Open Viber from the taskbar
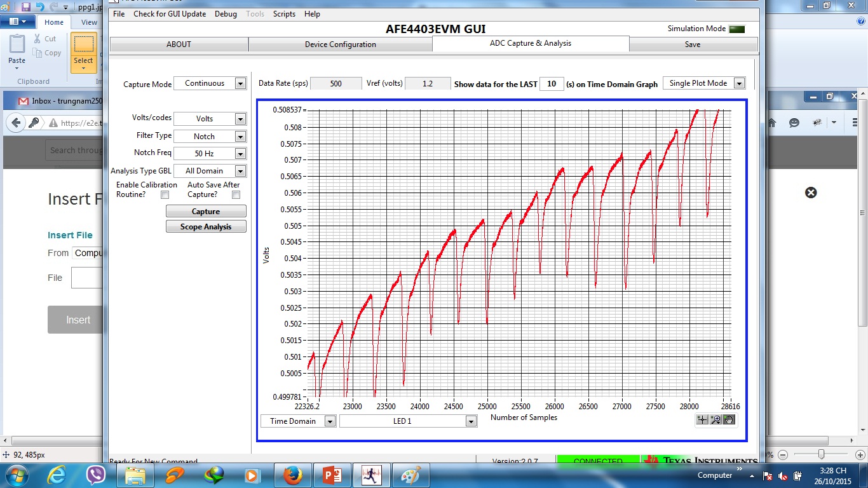Viewport: 868px width, 488px height. tap(96, 475)
